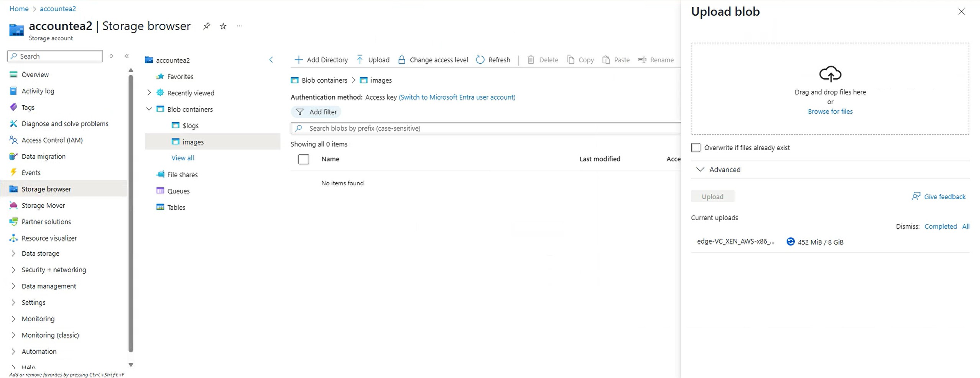
Task: Check Overwrite if files already exist
Action: 696,148
